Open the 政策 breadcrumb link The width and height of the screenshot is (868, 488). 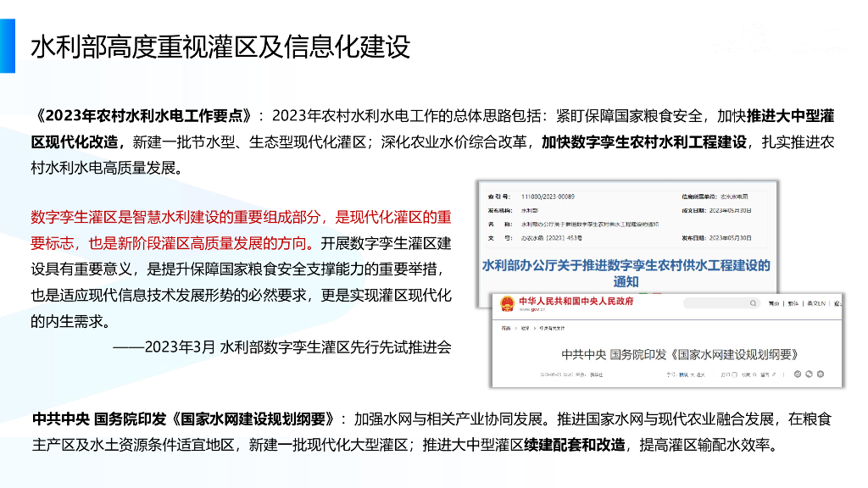pos(526,328)
